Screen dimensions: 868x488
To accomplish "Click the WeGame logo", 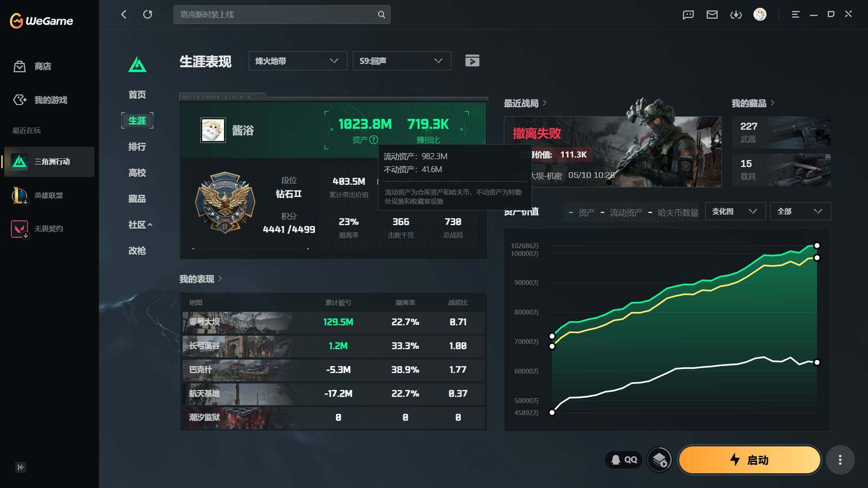I will 42,20.
